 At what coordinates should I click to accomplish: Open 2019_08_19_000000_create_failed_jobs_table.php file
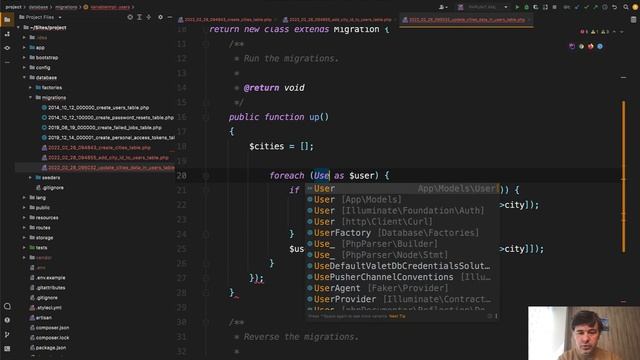(104, 128)
